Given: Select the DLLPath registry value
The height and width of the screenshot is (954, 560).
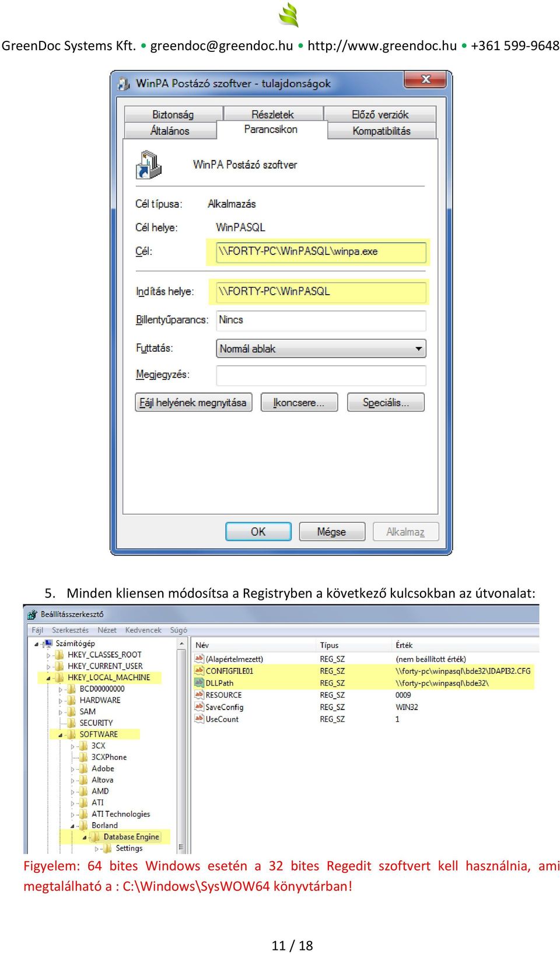Looking at the screenshot, I should click(x=219, y=683).
